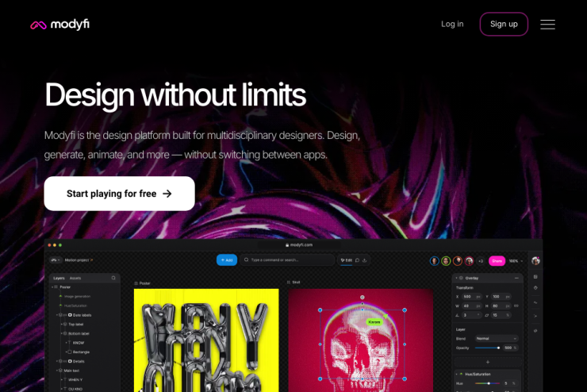Click the Sign up button

tap(504, 24)
